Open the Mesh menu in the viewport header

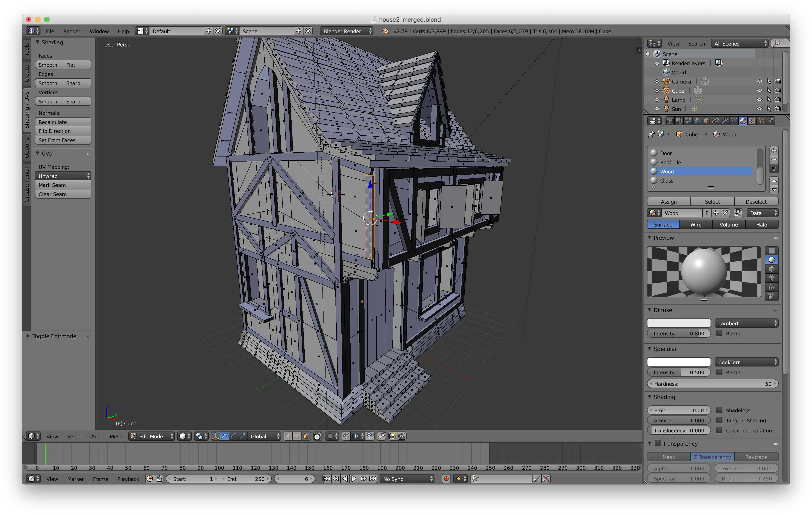click(116, 436)
